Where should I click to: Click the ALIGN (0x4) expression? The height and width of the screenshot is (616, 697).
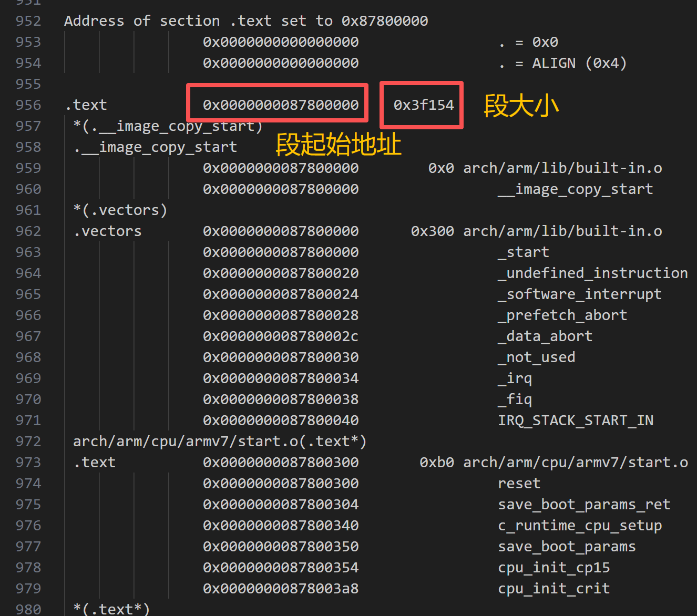pyautogui.click(x=579, y=63)
